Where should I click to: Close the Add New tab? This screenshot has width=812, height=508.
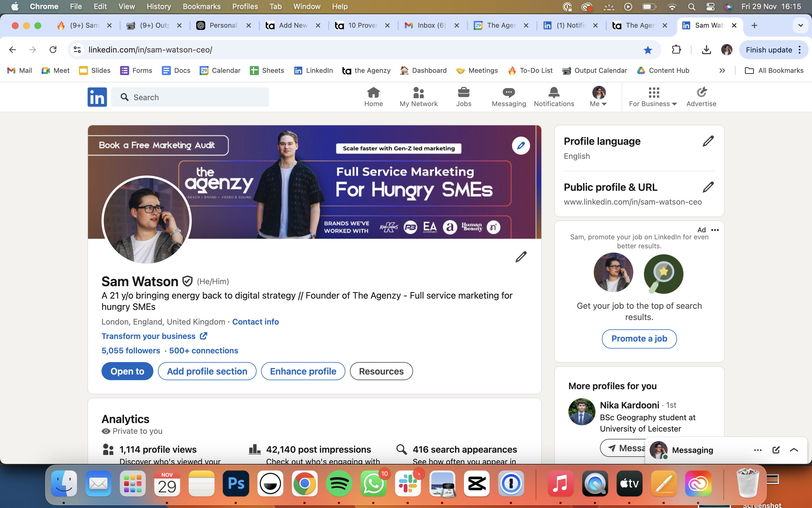coord(318,25)
